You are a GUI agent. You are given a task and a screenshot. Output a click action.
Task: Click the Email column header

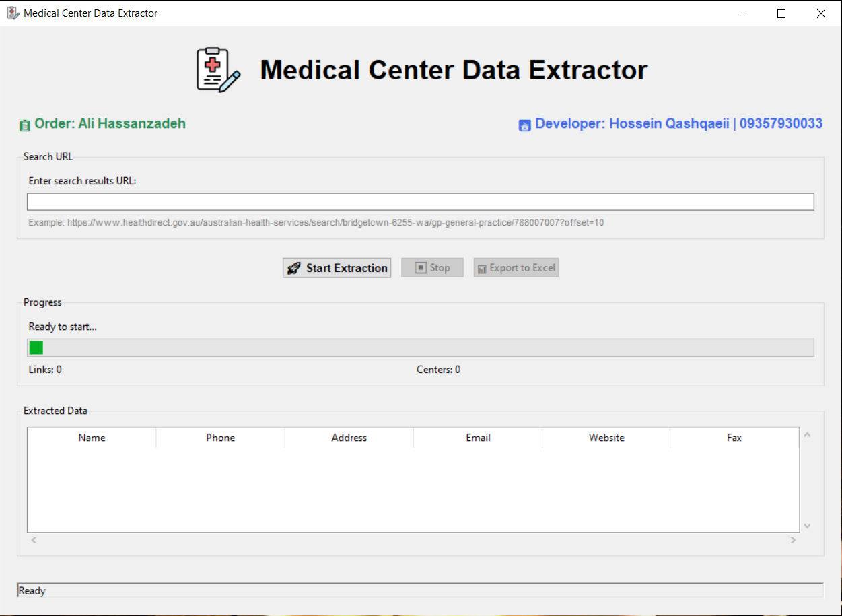tap(478, 438)
